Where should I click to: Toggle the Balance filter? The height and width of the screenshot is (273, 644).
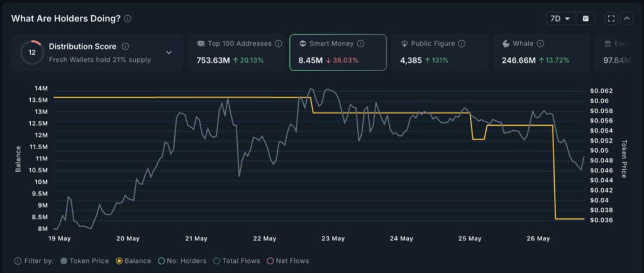click(133, 261)
